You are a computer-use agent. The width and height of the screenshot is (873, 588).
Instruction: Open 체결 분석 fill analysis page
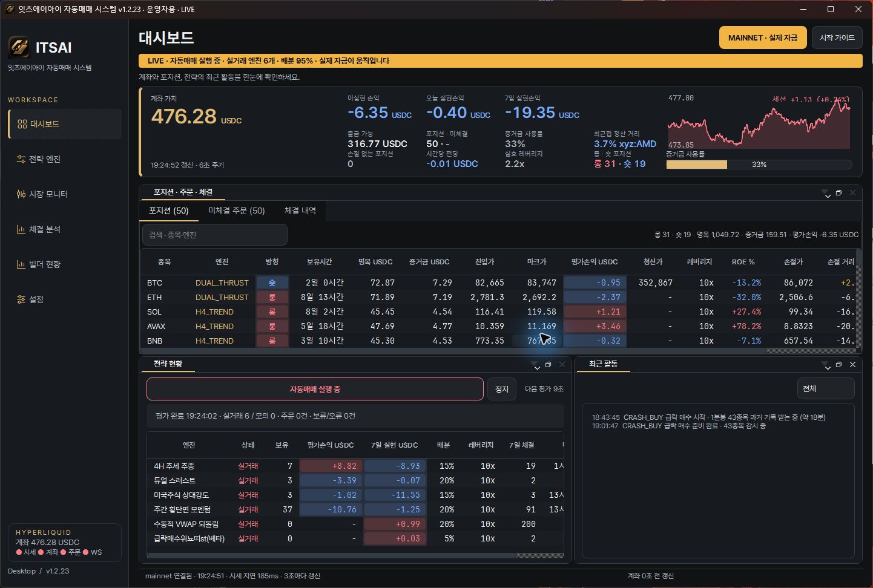coord(65,229)
